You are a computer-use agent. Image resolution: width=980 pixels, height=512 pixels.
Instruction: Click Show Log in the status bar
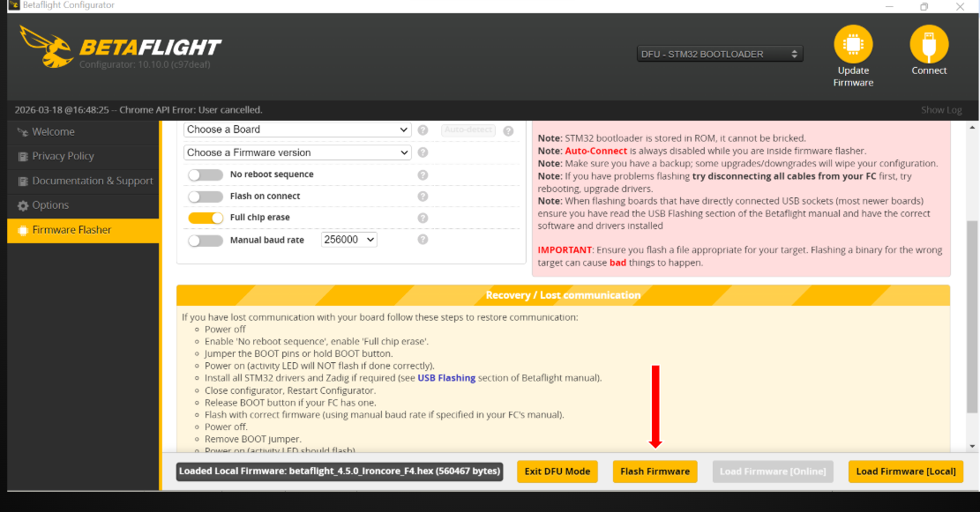(941, 110)
